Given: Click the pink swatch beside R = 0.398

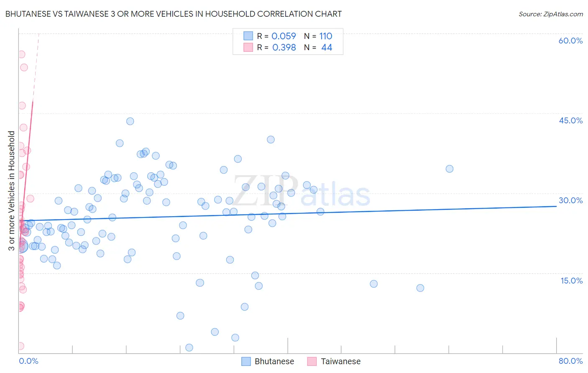Looking at the screenshot, I should pos(248,47).
